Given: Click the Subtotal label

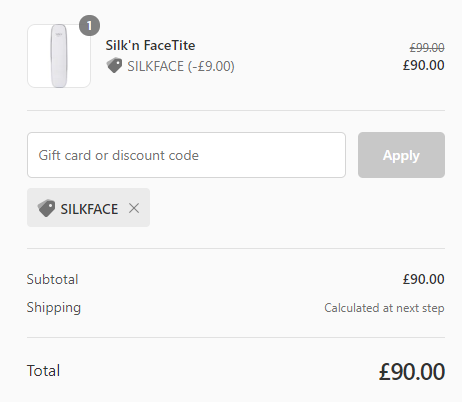Looking at the screenshot, I should pyautogui.click(x=52, y=279).
